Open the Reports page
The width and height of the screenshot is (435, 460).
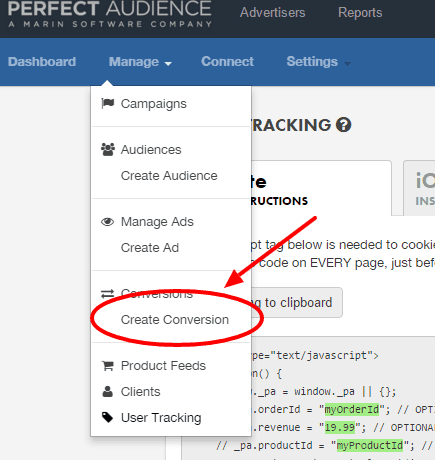pos(360,12)
